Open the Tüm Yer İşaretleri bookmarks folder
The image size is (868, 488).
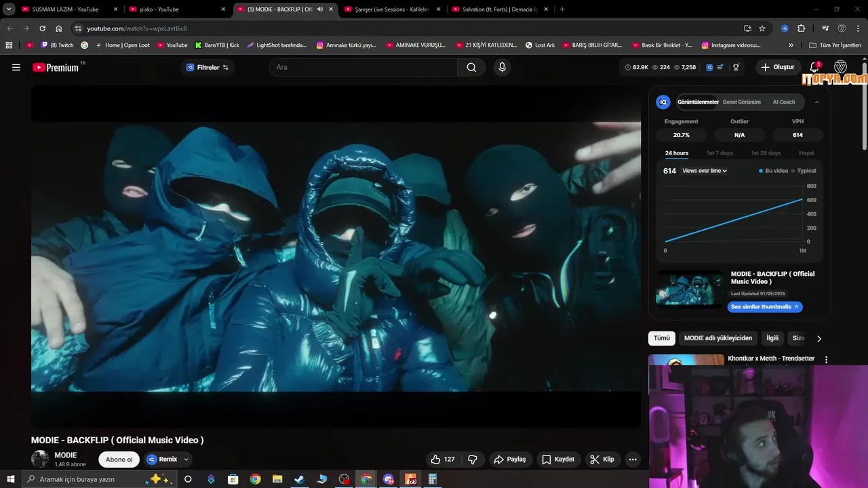coord(835,45)
